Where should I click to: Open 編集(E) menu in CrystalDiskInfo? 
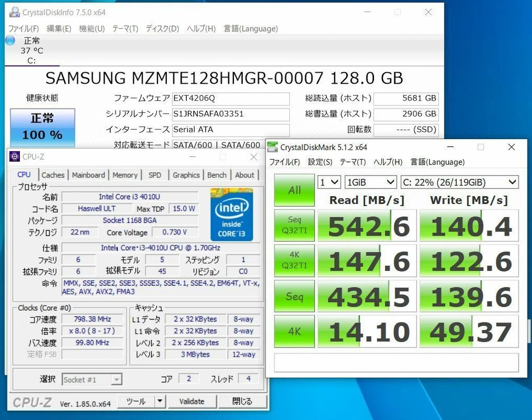pos(59,28)
